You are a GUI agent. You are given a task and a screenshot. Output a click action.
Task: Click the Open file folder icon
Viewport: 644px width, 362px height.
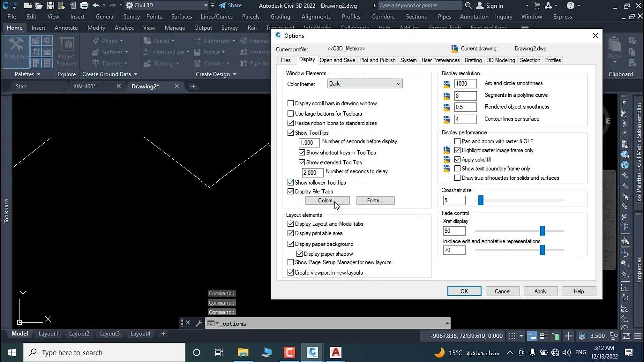tap(39, 6)
